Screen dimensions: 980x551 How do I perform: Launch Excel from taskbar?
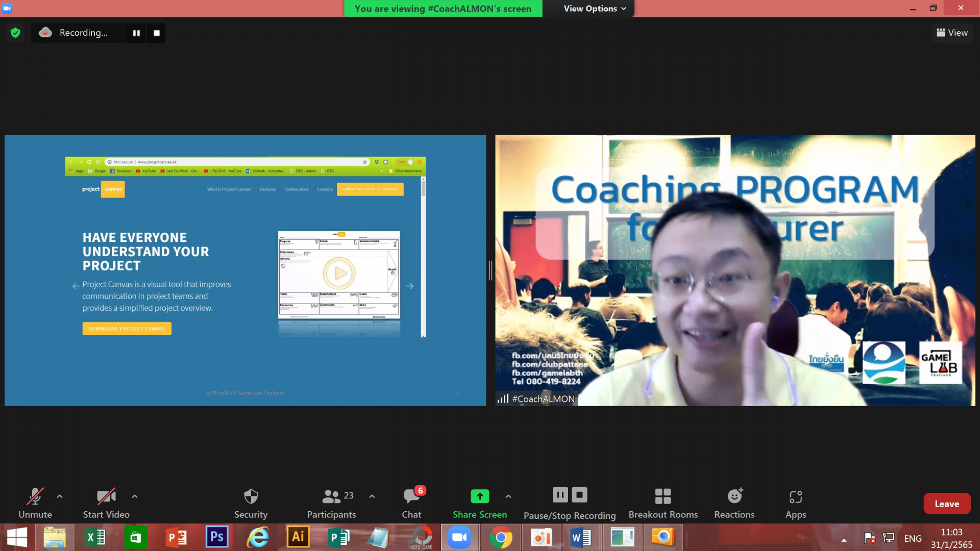click(95, 537)
